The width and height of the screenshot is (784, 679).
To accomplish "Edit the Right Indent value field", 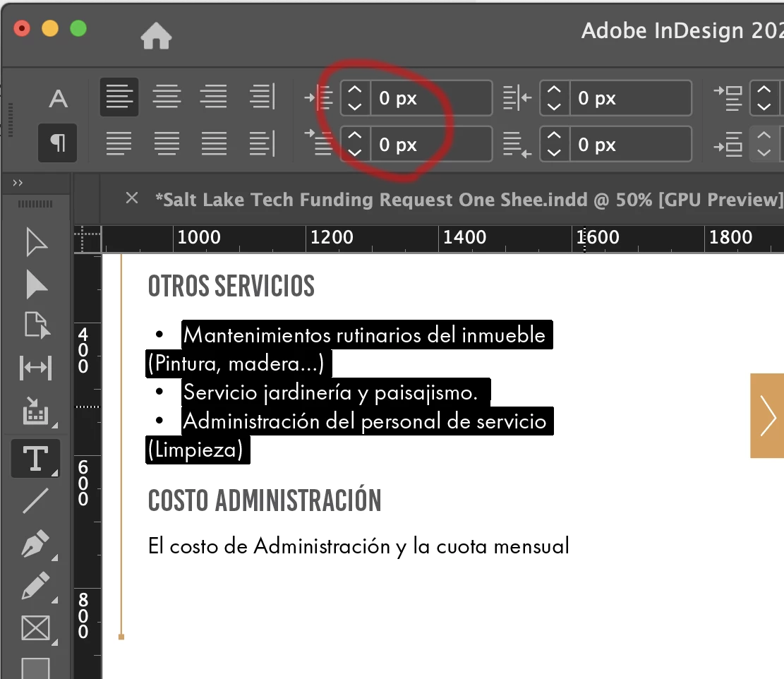I will (630, 98).
